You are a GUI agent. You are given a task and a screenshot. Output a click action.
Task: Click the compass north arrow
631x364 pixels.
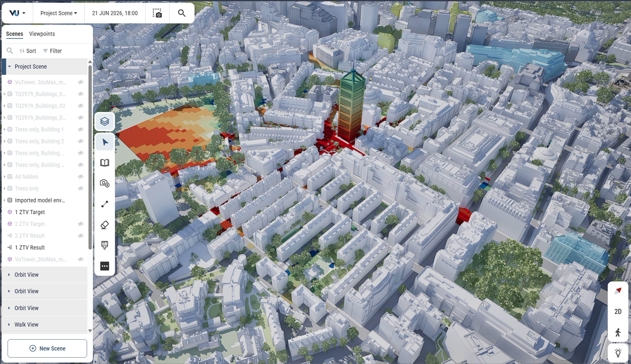point(618,291)
